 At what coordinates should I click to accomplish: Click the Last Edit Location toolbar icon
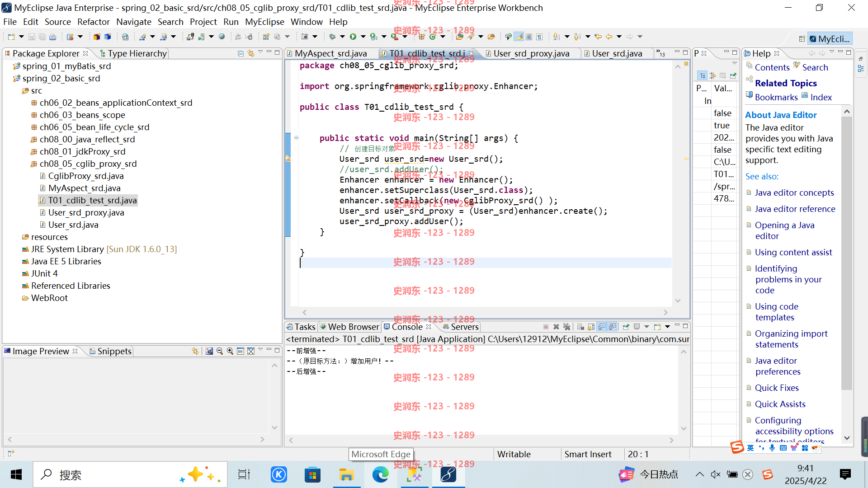(599, 37)
